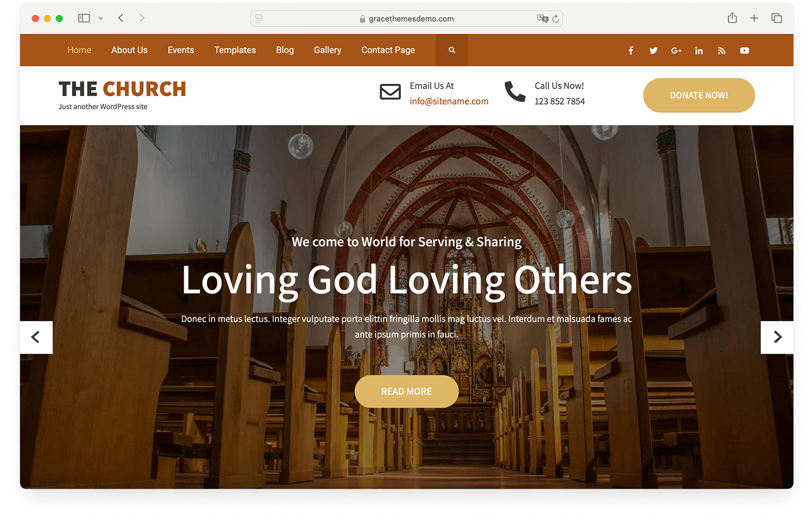Screen dimensions: 812x514
Task: Open the Twitter social icon
Action: [653, 50]
